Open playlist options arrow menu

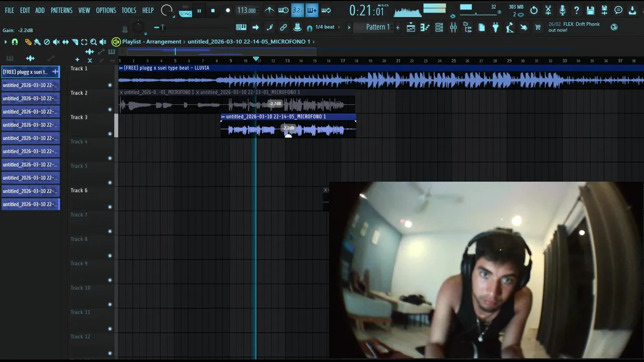pos(6,42)
